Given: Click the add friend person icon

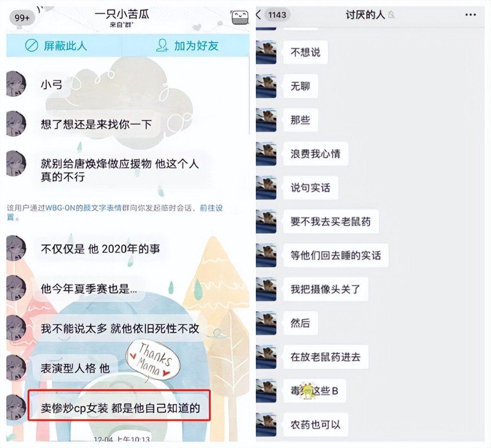Looking at the screenshot, I should pos(162,46).
